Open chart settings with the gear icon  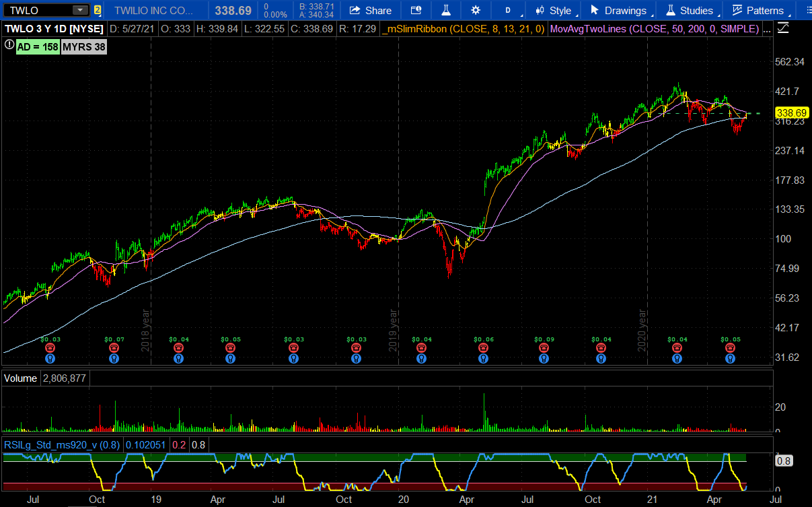coord(476,10)
